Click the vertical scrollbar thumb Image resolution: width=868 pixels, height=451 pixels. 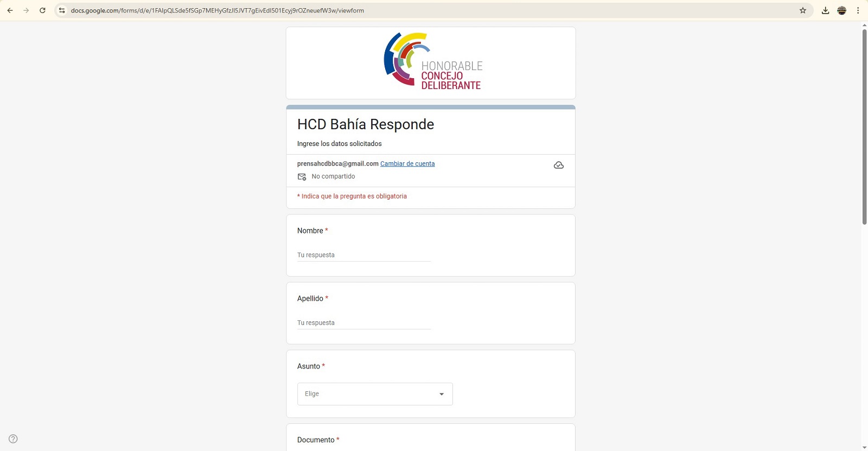click(x=864, y=125)
